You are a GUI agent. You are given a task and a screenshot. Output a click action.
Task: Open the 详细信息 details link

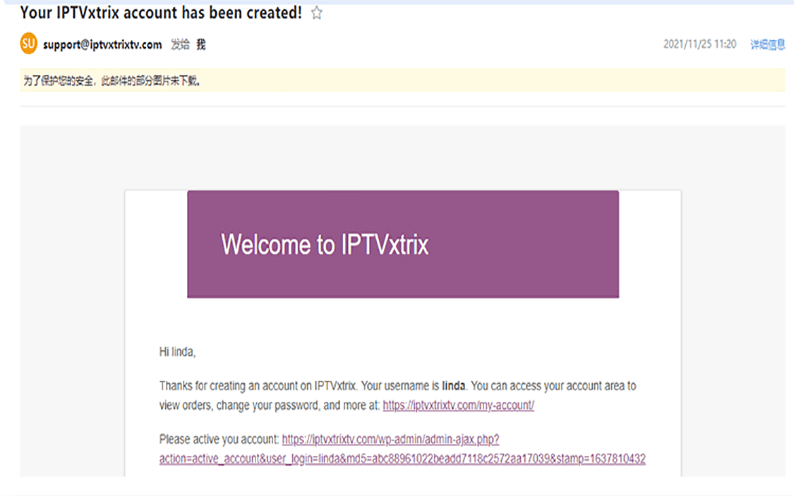768,45
